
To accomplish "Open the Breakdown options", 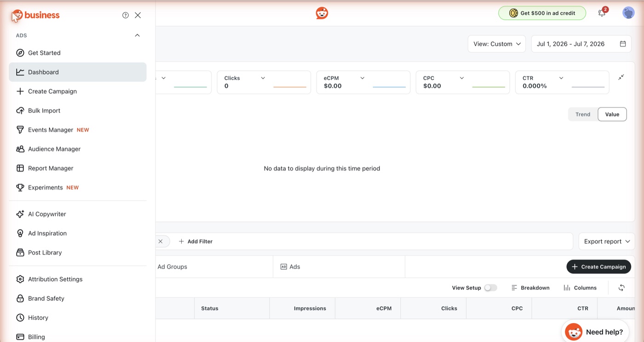I will tap(530, 288).
